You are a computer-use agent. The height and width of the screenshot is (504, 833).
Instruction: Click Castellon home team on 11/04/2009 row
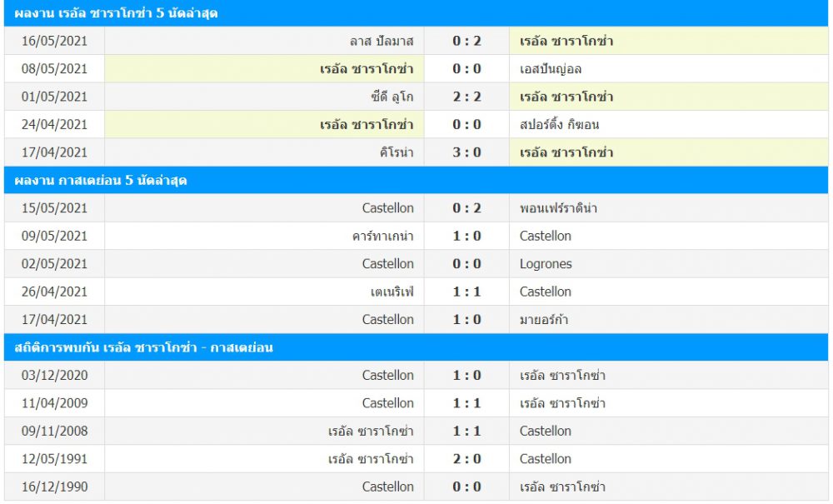click(387, 403)
